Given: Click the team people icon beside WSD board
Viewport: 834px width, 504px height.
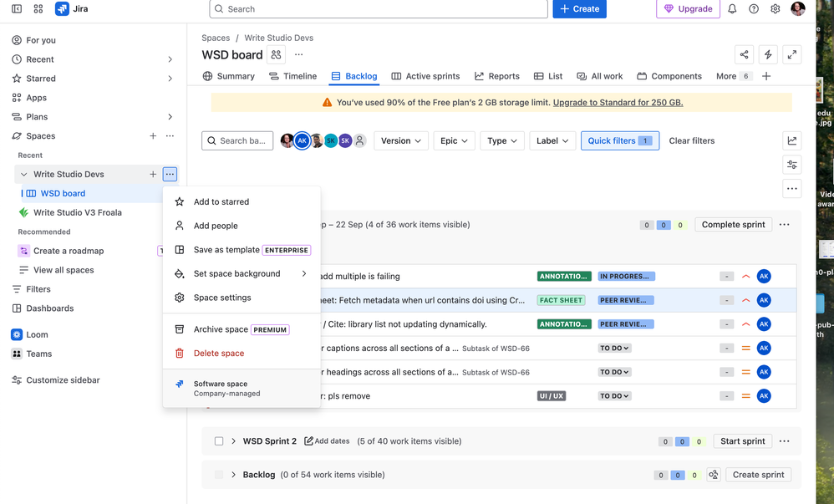Looking at the screenshot, I should tap(276, 54).
